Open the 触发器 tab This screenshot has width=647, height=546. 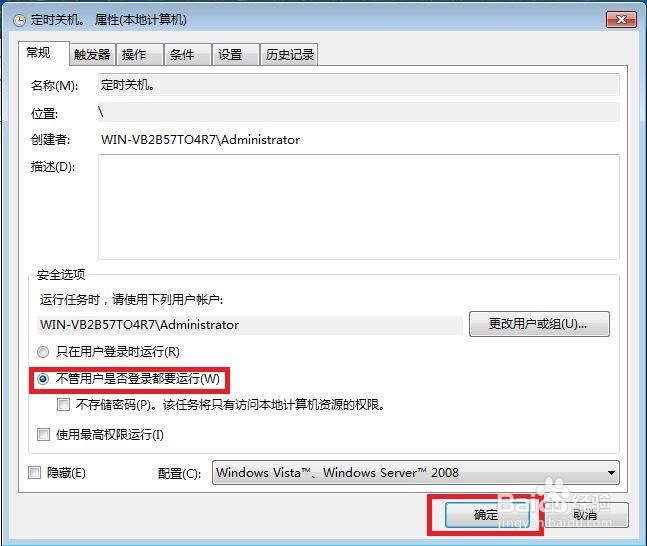[92, 54]
